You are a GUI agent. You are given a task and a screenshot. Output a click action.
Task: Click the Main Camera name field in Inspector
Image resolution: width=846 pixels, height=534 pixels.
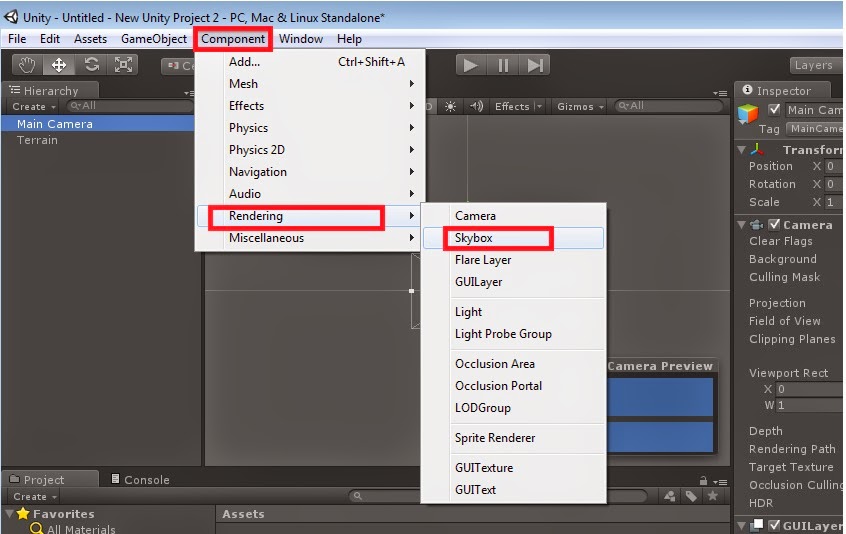tap(814, 110)
